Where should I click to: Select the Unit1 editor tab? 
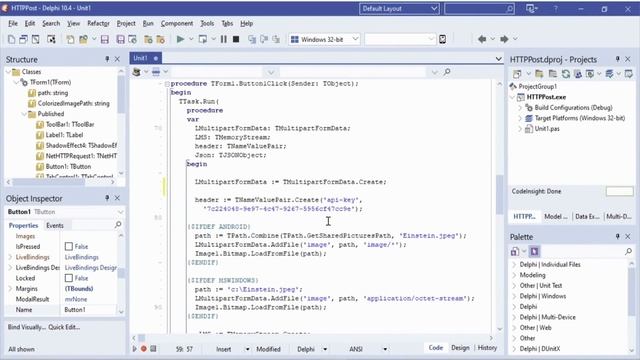(145, 58)
